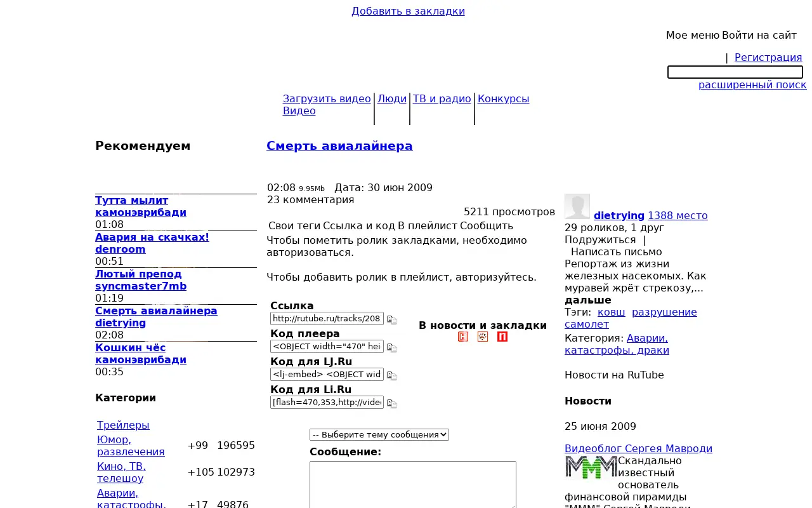Expand the description with 'дальше'
Viewport: 812px width, 508px height.
[588, 300]
